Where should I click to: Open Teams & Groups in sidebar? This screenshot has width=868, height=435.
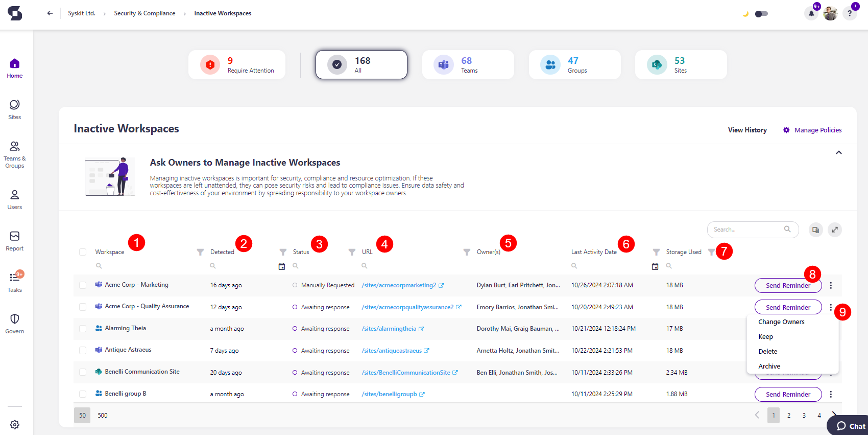(15, 154)
